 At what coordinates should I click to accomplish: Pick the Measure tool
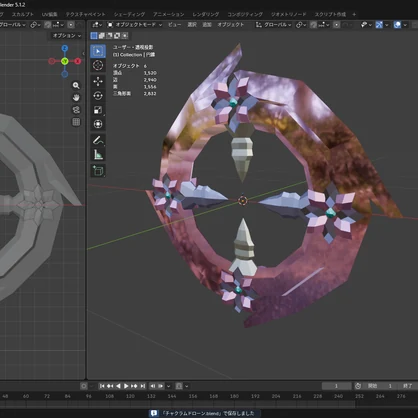98,155
